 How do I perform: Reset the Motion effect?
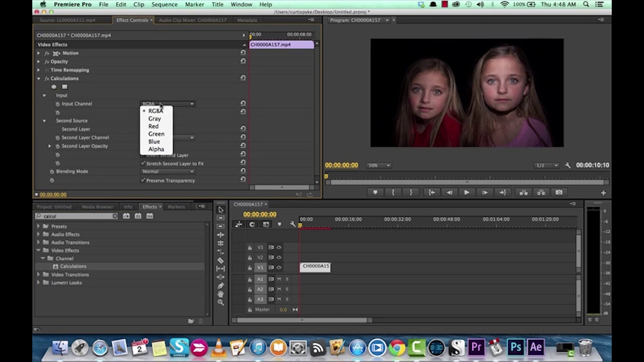(243, 53)
